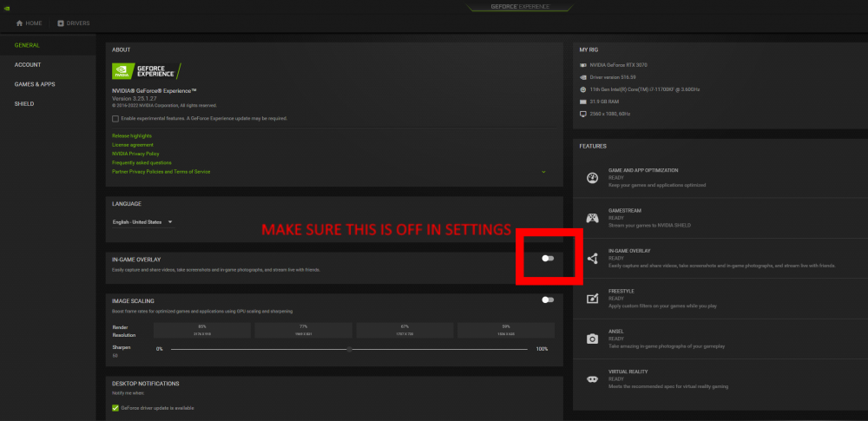Click the Freestyle filter icon

point(592,299)
